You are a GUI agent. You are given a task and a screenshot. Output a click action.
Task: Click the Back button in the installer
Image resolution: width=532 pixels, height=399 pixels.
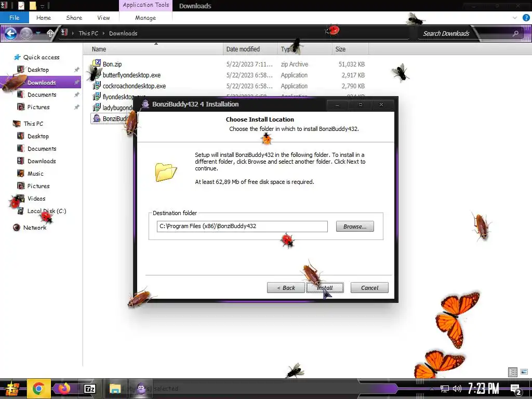click(286, 288)
